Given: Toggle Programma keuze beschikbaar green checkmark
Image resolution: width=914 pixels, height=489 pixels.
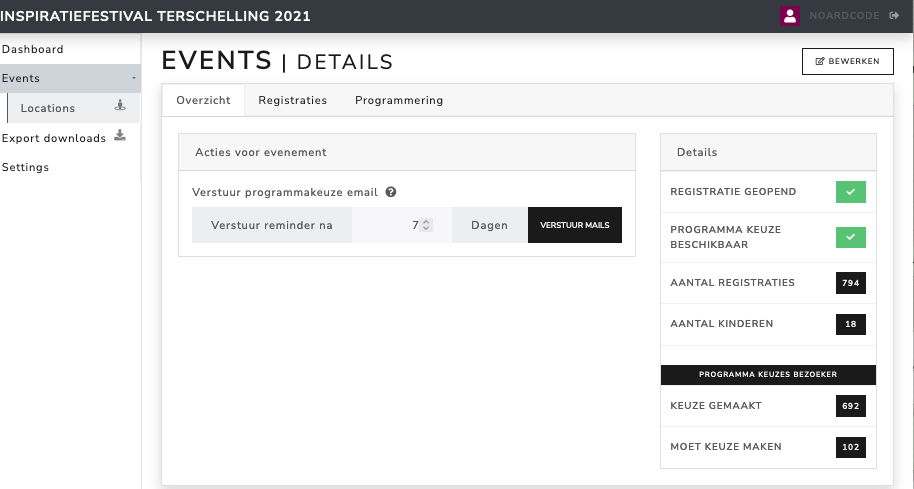Looking at the screenshot, I should point(851,237).
